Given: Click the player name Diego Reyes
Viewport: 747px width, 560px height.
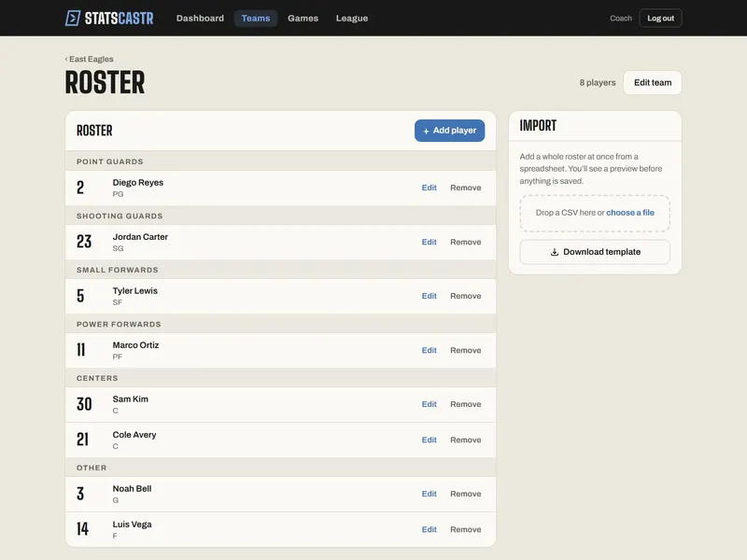Looking at the screenshot, I should click(x=137, y=182).
